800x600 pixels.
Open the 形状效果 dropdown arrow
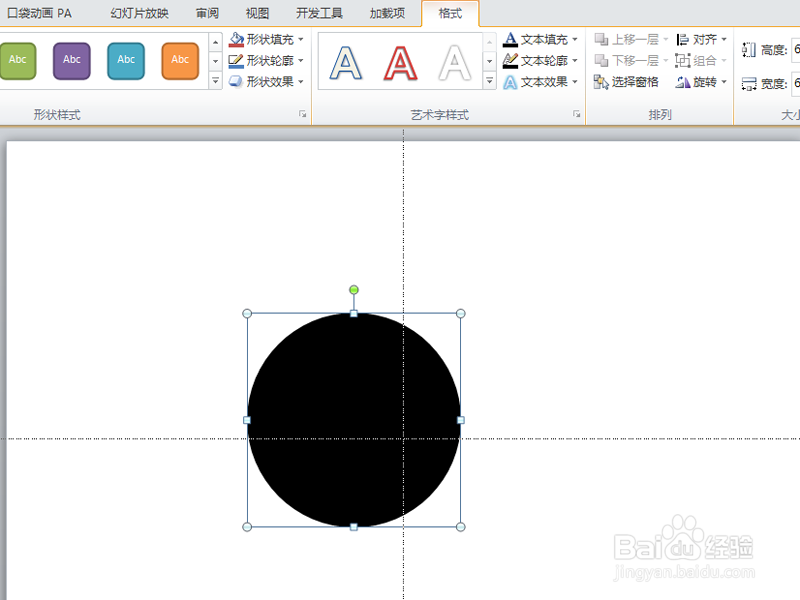301,82
